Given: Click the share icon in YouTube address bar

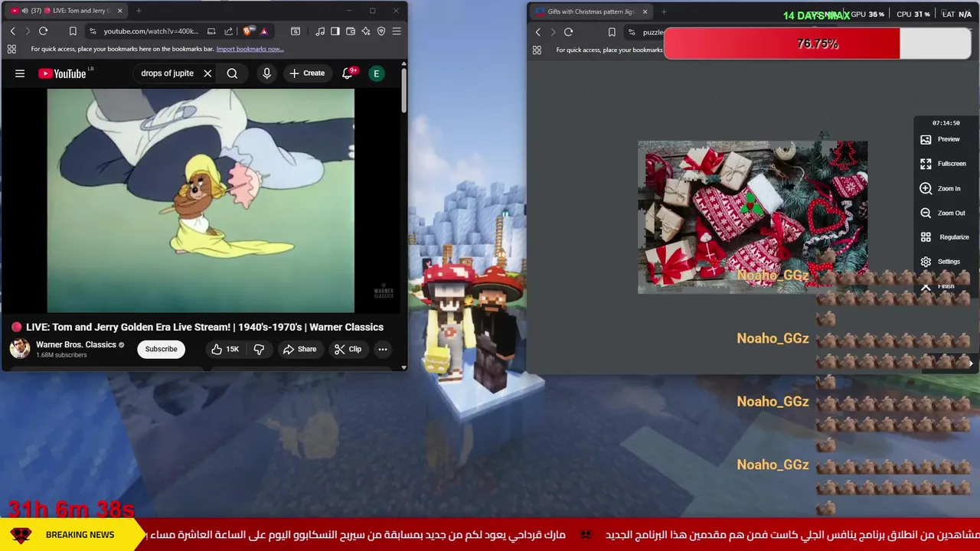Looking at the screenshot, I should [228, 31].
